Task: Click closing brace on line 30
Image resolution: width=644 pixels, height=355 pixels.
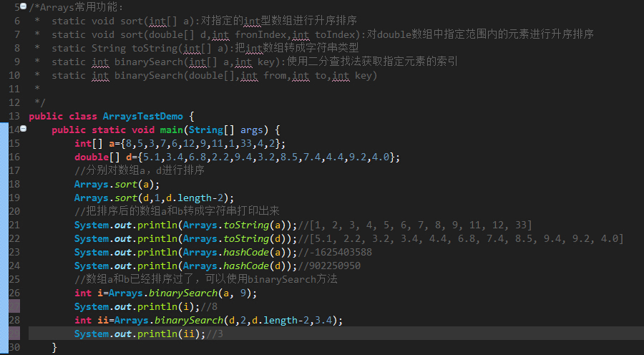Action: [54, 348]
